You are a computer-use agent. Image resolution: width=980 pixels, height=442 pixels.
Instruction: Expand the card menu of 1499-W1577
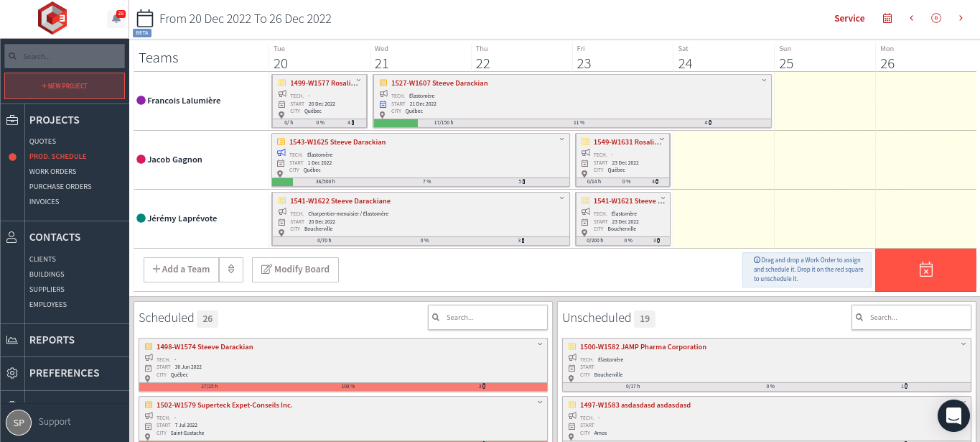pos(359,80)
